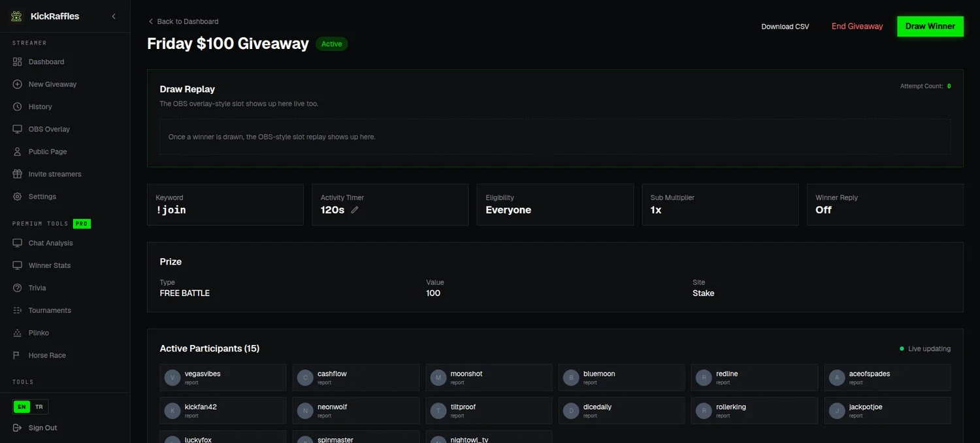This screenshot has width=980, height=443.
Task: Switch language to TR
Action: coord(39,407)
